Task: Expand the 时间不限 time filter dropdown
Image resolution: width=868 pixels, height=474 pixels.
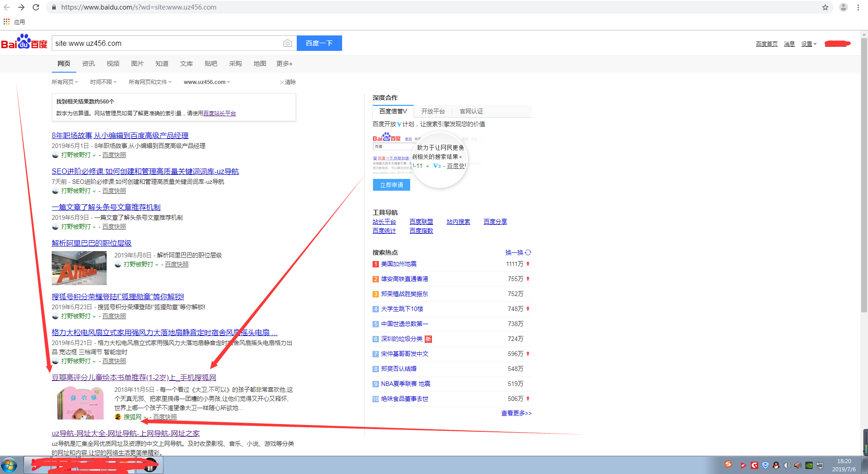Action: click(x=103, y=82)
